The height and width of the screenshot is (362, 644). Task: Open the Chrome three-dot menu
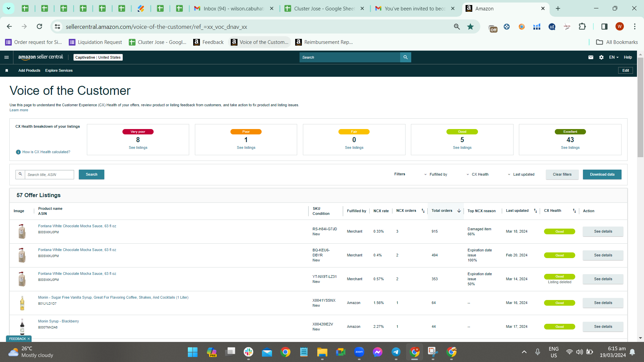635,26
